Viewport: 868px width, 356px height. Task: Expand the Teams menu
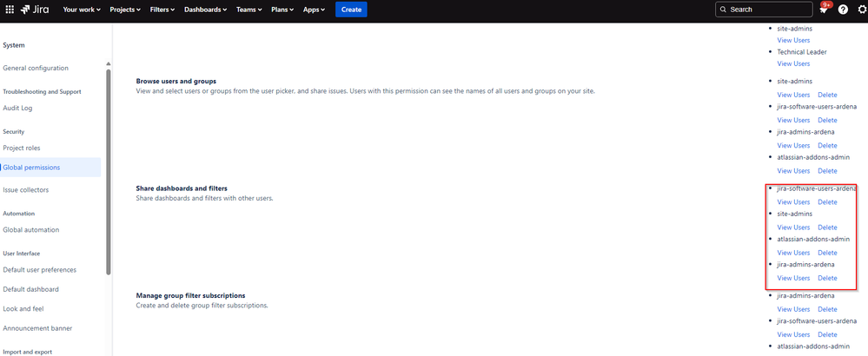(249, 10)
